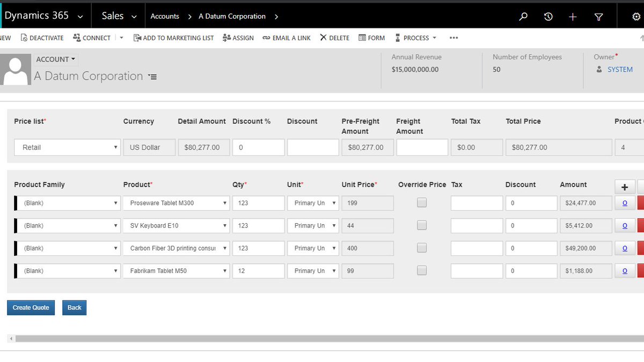644x362 pixels.
Task: Open record list icon beside account name
Action: [x=152, y=77]
